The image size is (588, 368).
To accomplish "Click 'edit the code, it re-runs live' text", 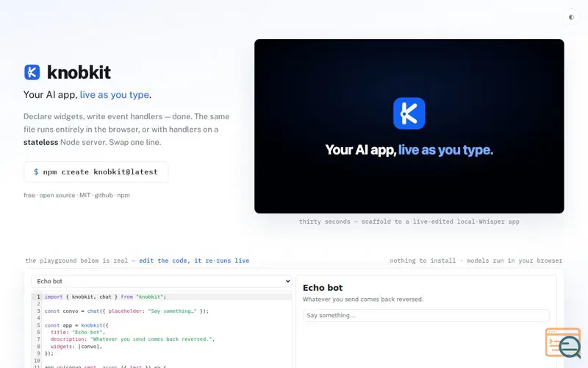I will pyautogui.click(x=194, y=261).
